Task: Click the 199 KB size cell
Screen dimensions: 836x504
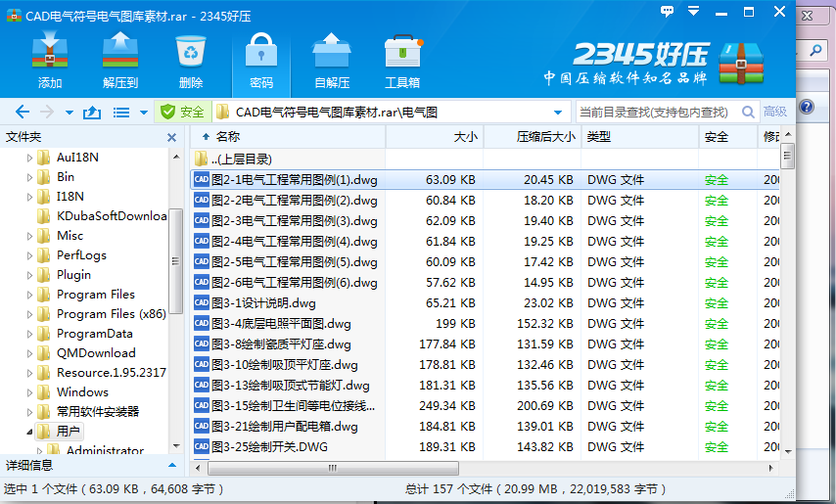Action: click(455, 323)
